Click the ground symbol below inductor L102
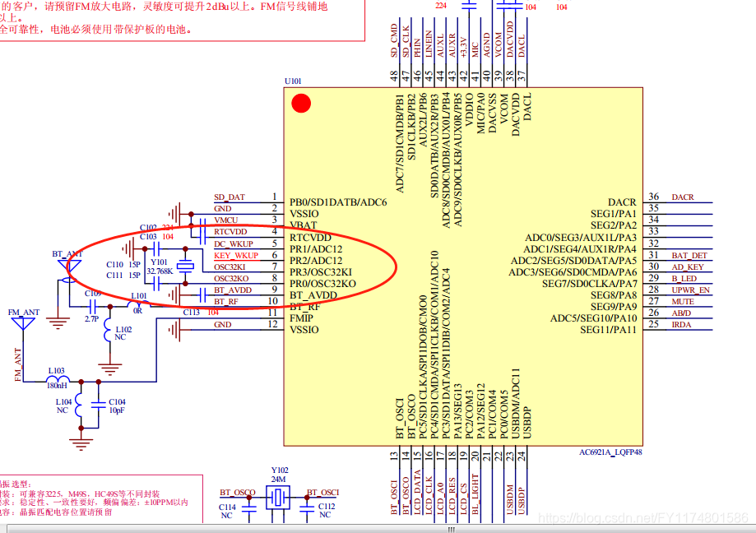This screenshot has width=756, height=533. pos(110,369)
